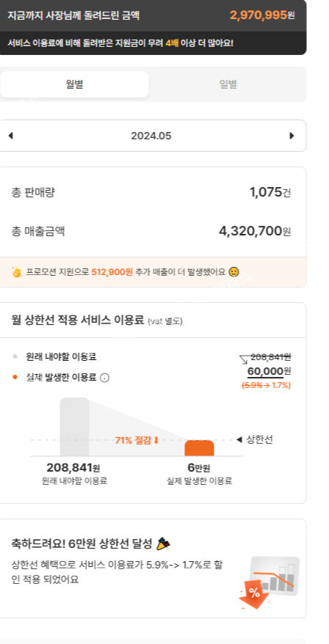Switch to the 일별 tab
Image resolution: width=329 pixels, height=644 pixels.
[228, 84]
